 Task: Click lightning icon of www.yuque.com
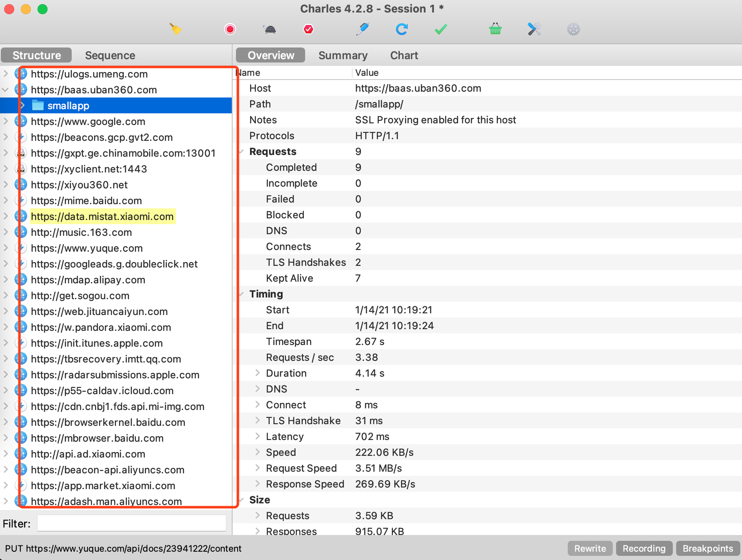coord(21,248)
